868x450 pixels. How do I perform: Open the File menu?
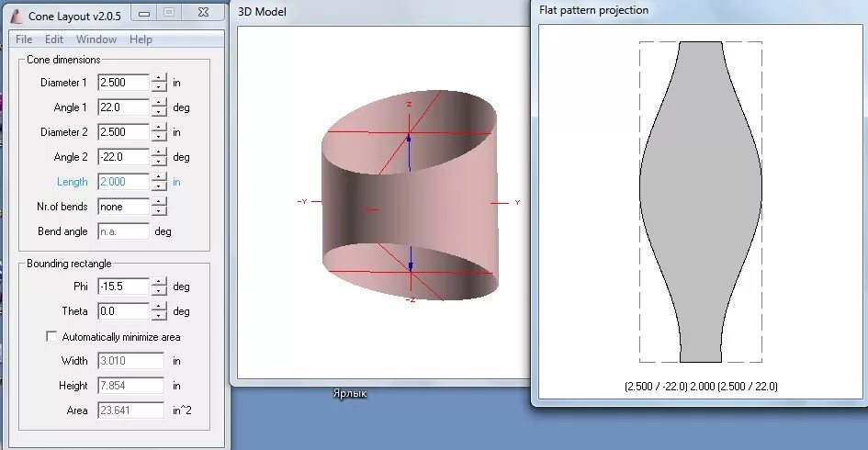pyautogui.click(x=24, y=39)
